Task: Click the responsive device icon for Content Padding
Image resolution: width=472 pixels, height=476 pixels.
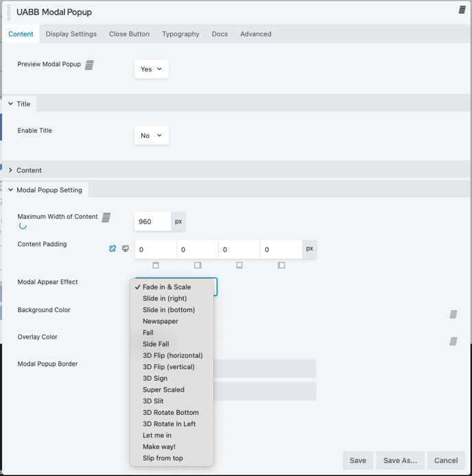Action: pos(125,248)
